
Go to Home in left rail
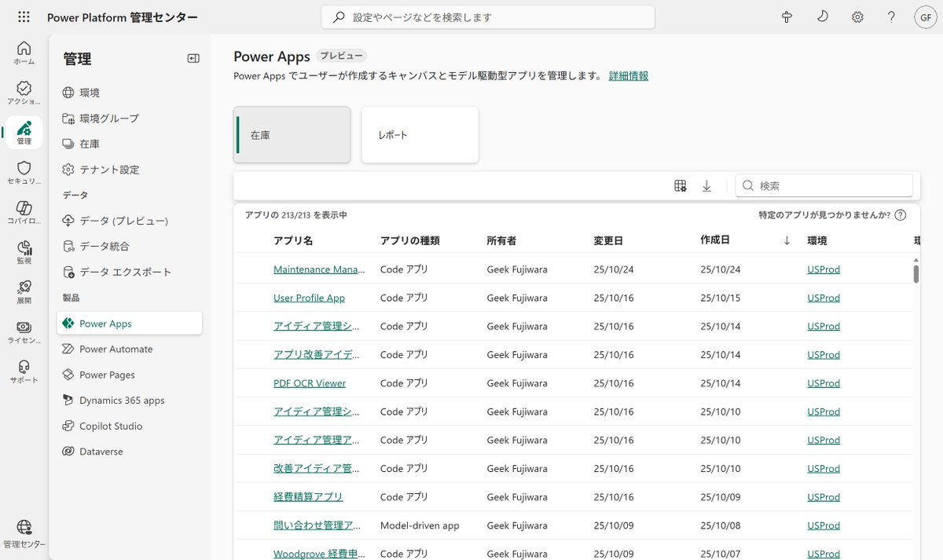click(x=24, y=52)
